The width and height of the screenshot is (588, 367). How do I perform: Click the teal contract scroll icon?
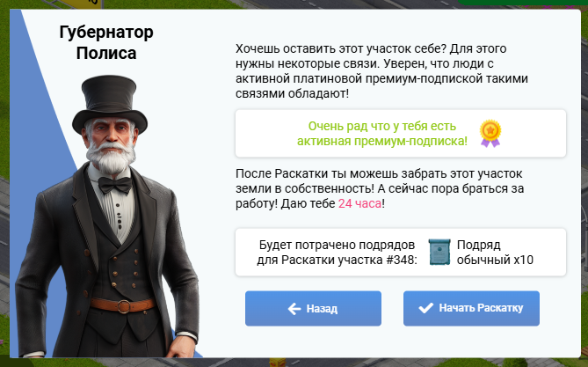point(439,252)
